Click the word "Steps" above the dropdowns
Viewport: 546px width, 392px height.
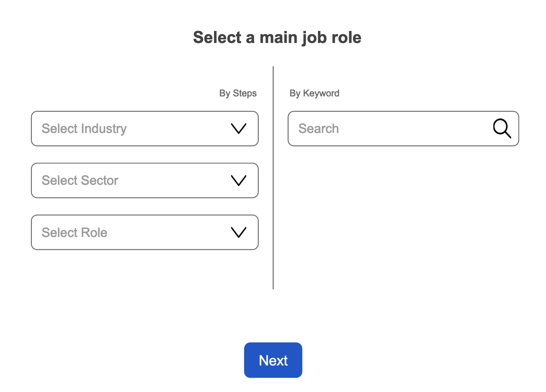tap(244, 93)
